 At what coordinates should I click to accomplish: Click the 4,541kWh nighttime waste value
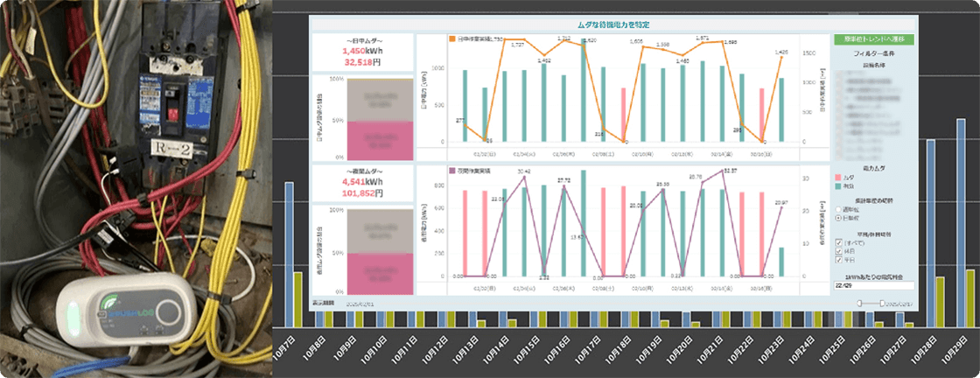pos(361,182)
